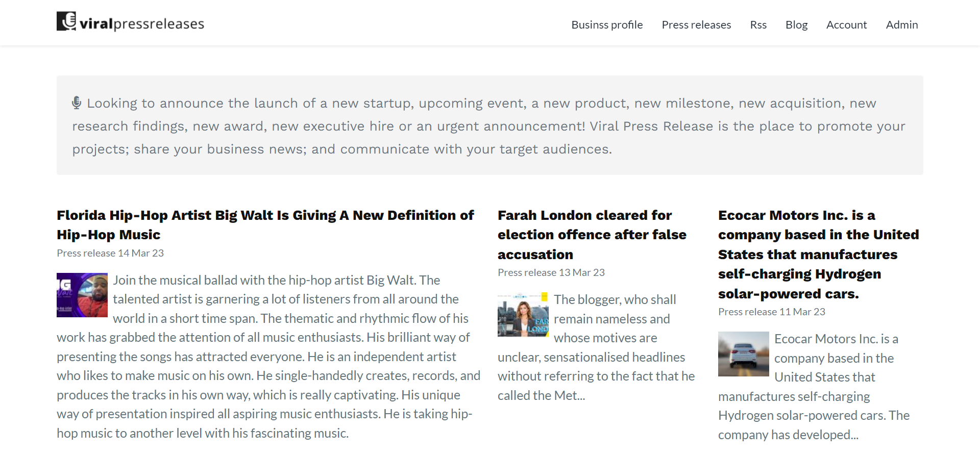Open the Account menu item
The height and width of the screenshot is (455, 980).
(x=846, y=24)
